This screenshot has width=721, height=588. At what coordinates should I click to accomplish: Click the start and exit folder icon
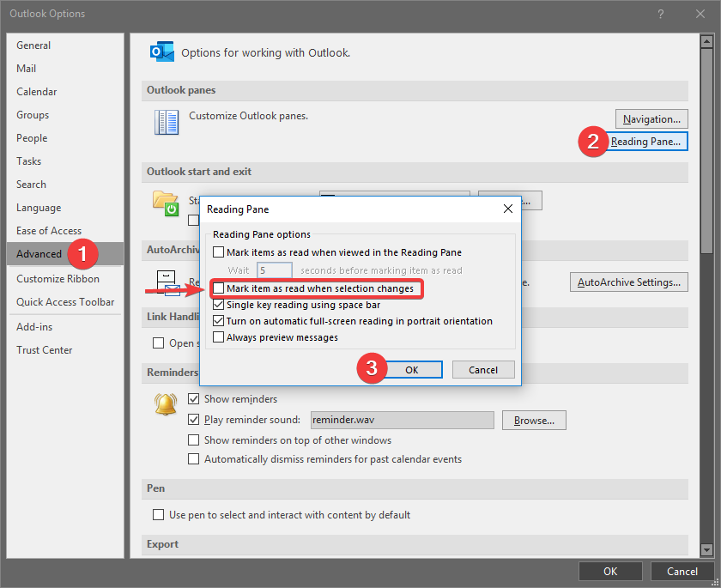166,203
